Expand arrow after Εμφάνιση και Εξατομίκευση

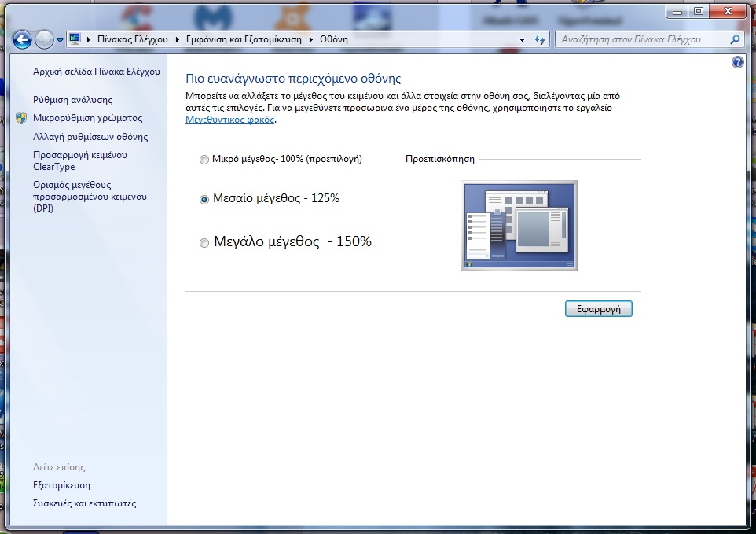point(311,39)
